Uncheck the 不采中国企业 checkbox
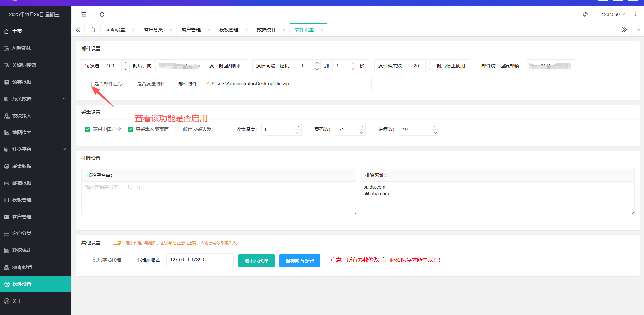Image resolution: width=644 pixels, height=315 pixels. coord(87,129)
